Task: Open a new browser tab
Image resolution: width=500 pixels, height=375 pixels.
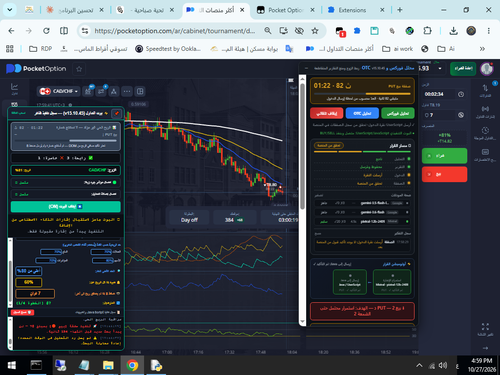Action: click(x=400, y=10)
